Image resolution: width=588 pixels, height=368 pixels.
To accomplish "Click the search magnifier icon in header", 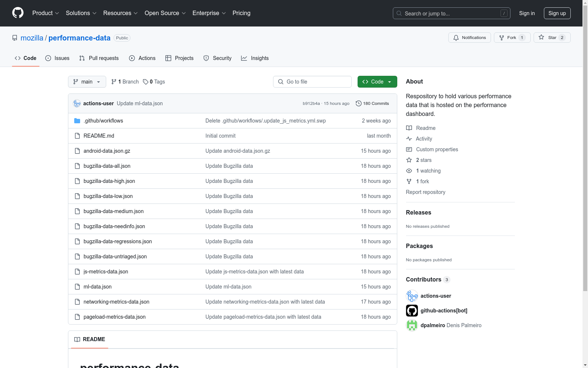I will 399,13.
